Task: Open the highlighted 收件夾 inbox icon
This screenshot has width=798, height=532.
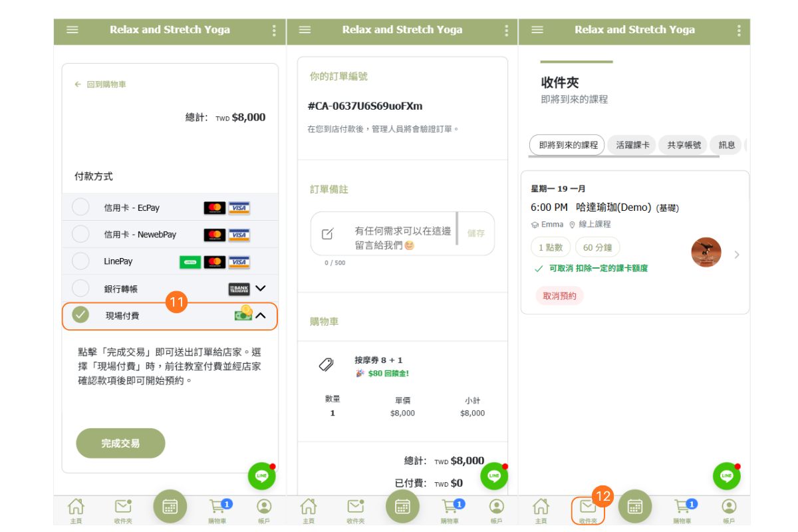Action: [x=588, y=510]
